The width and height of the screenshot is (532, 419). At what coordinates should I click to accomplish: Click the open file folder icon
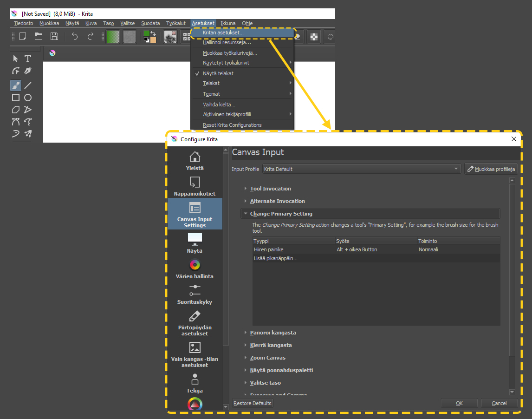tap(39, 37)
